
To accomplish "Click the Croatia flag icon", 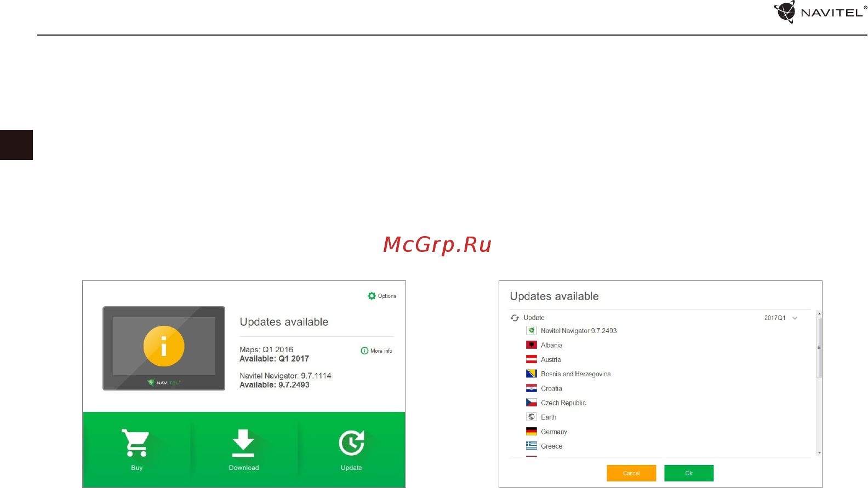I will (x=532, y=388).
